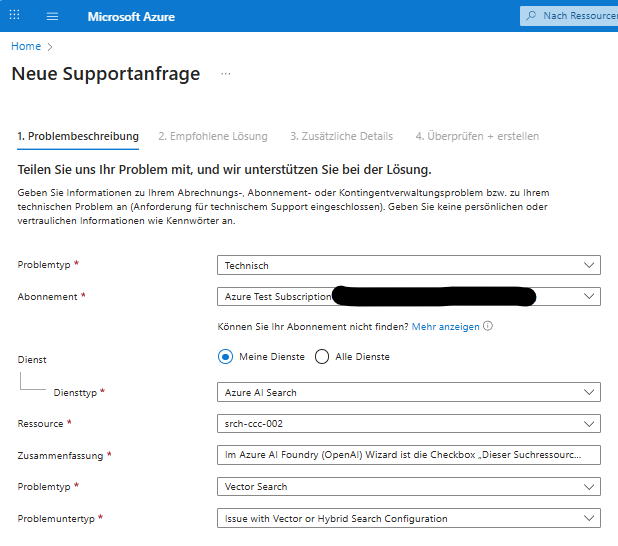
Task: Switch to the Empfohlene Lösung tab
Action: [213, 136]
